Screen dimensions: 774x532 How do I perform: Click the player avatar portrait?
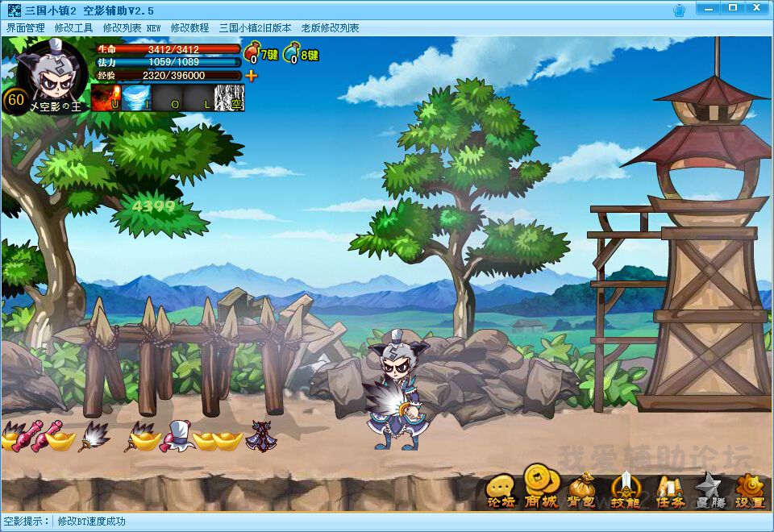pos(52,73)
